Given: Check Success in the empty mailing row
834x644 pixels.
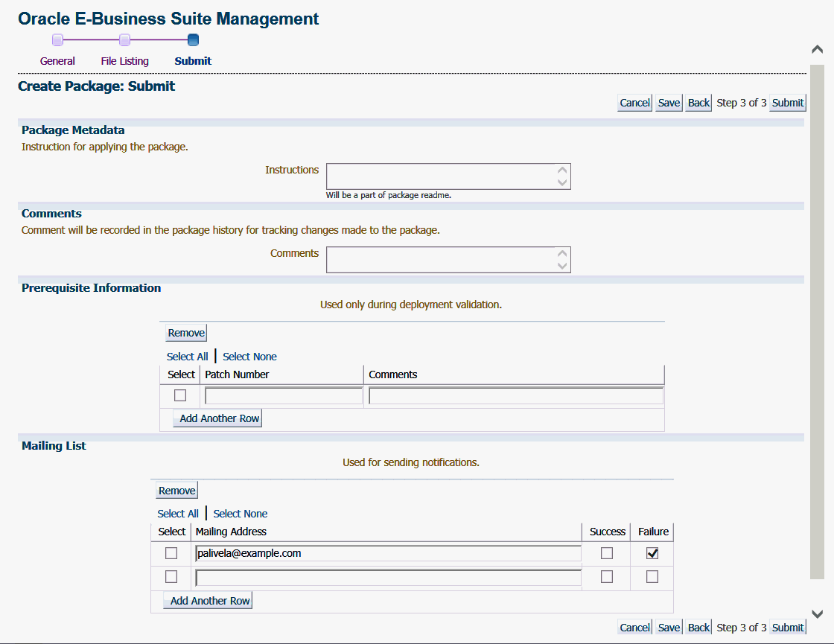Looking at the screenshot, I should 607,577.
